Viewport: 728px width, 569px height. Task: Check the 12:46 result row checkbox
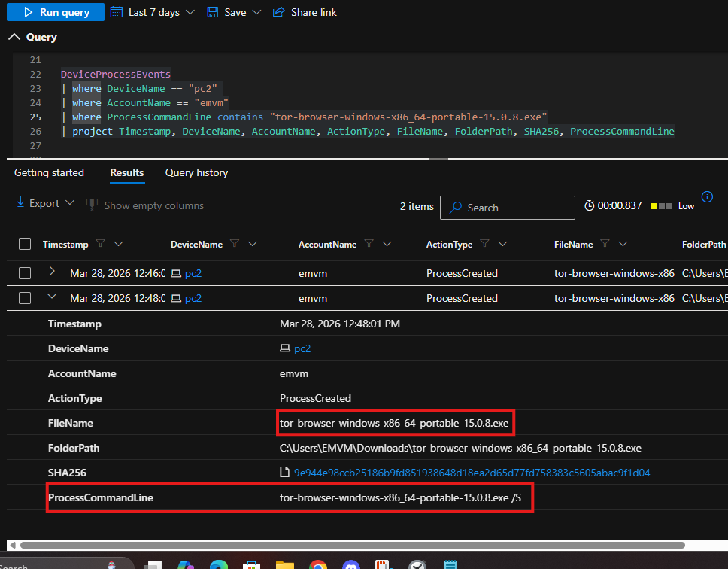25,272
